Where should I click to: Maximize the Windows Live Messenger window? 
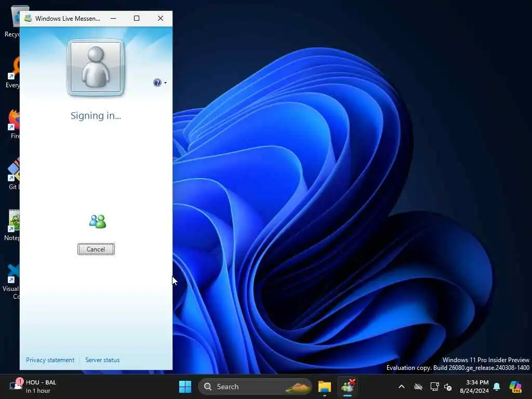pyautogui.click(x=137, y=18)
